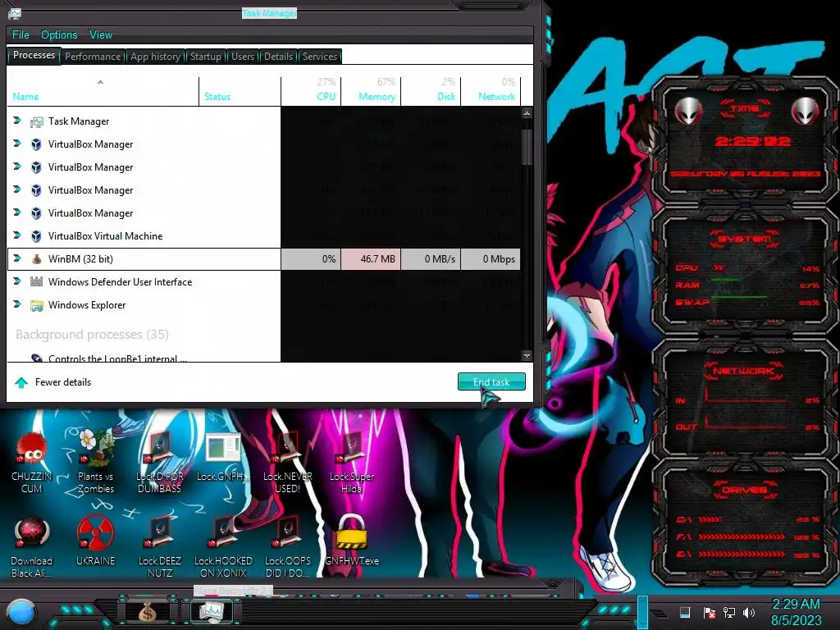Image resolution: width=840 pixels, height=630 pixels.
Task: Switch to the Performance tab
Action: click(x=93, y=57)
